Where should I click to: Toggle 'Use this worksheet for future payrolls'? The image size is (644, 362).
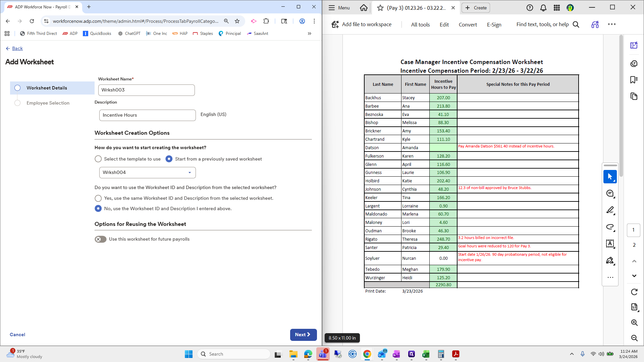pos(100,239)
